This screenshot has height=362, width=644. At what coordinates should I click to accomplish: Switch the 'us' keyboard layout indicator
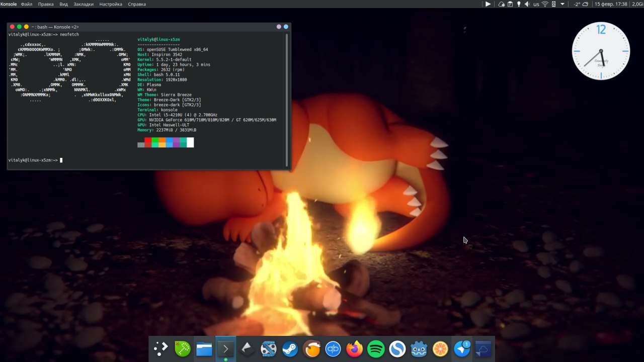pos(536,4)
